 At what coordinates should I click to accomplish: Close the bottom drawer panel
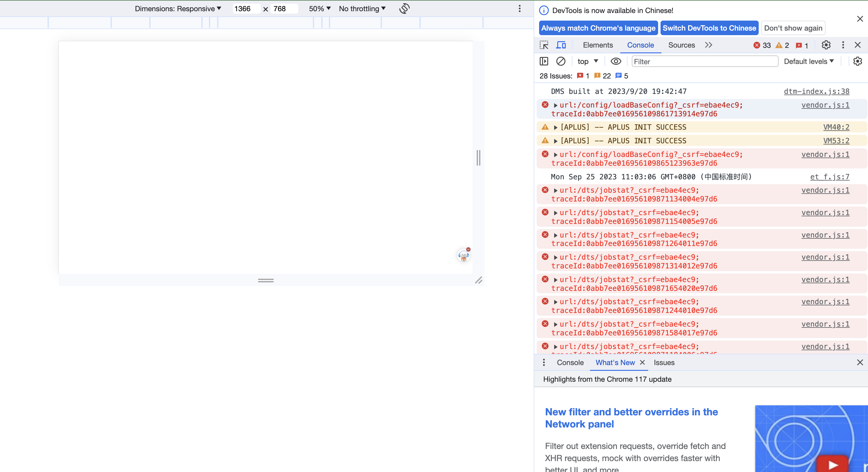pos(860,362)
